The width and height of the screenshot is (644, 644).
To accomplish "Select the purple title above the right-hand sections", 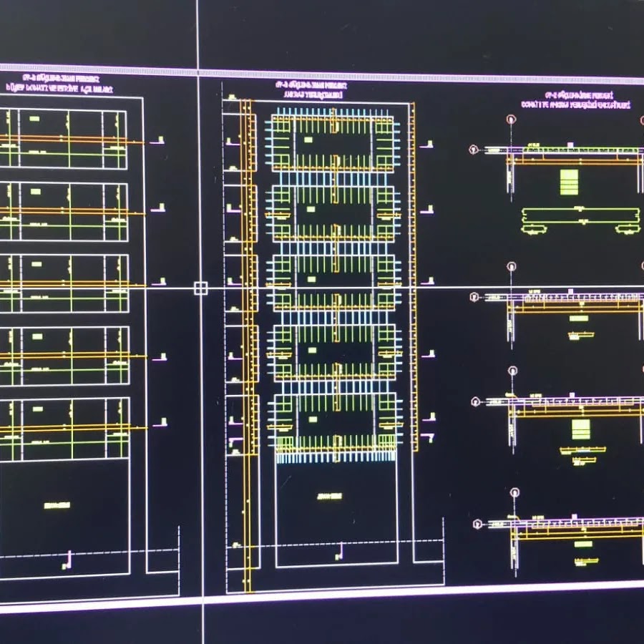I will 575,101.
